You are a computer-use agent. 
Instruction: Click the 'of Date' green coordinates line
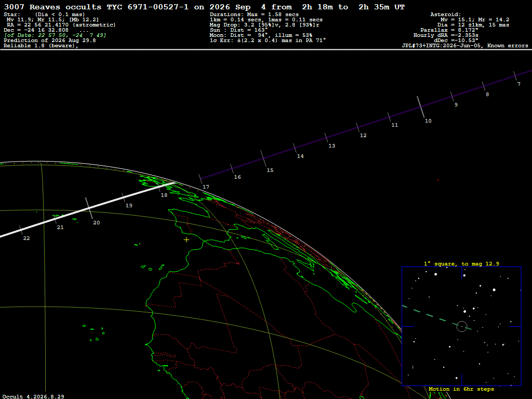[x=55, y=35]
